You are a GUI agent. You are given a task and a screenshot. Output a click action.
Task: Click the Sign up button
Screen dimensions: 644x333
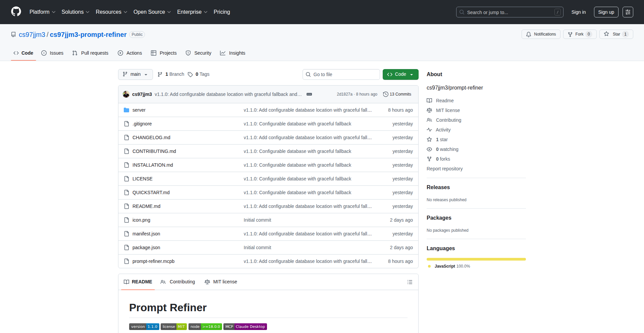click(606, 12)
